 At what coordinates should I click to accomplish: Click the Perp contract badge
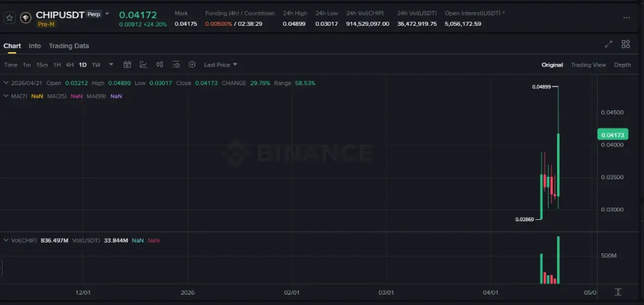point(94,14)
